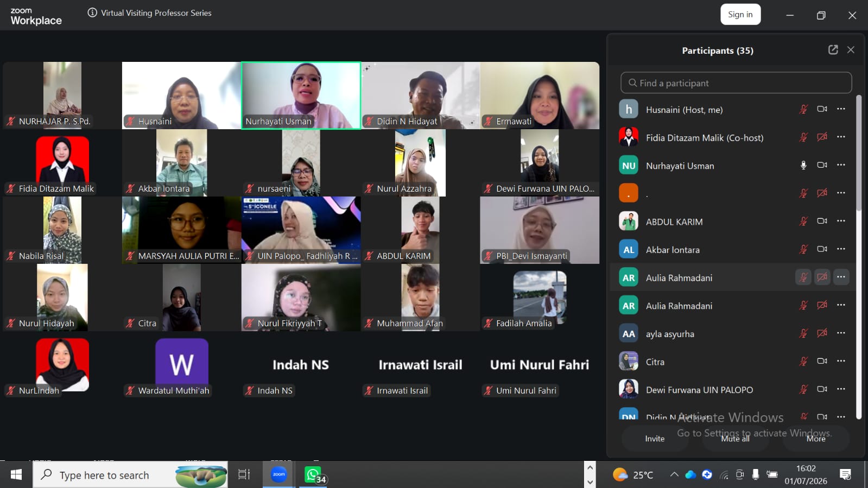Click the Mute all button
Screen dimensions: 868x488
pyautogui.click(x=735, y=439)
